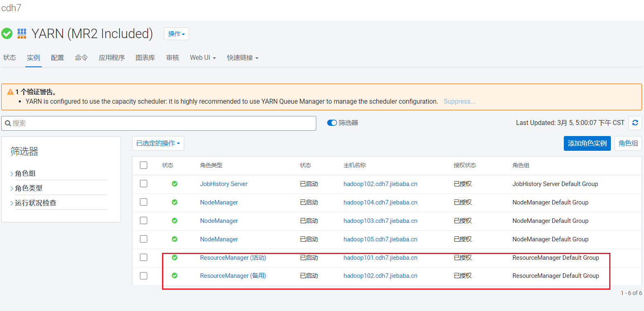This screenshot has height=311, width=644.
Task: Open host link hadoop101.cdh7.jiebaba.cn
Action: coord(381,258)
